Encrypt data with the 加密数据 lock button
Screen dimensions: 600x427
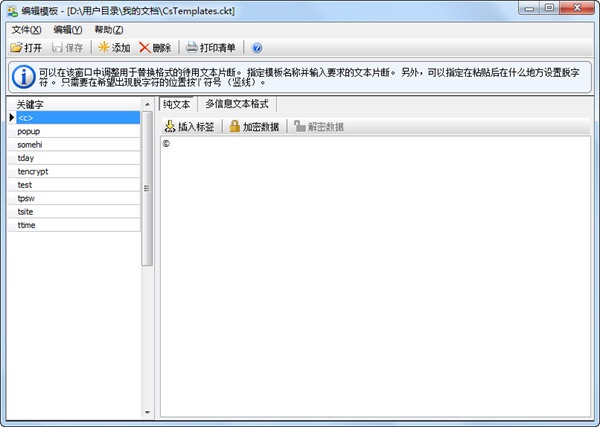pos(254,126)
